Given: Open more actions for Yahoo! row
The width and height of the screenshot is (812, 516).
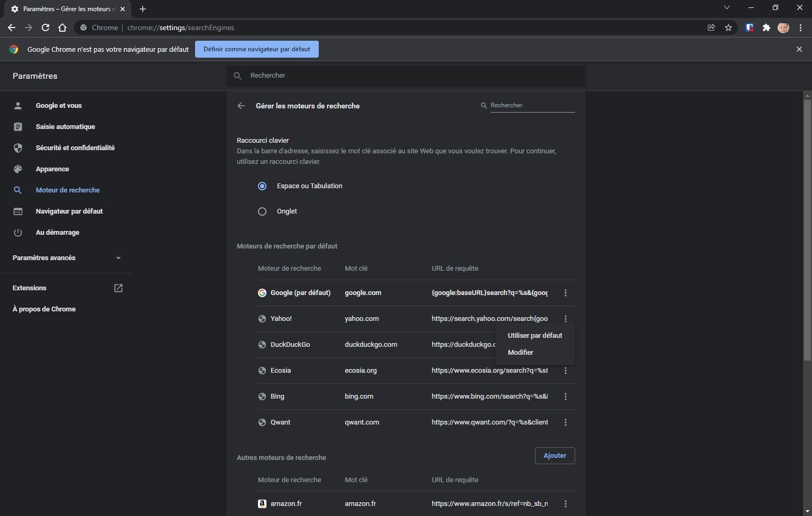Looking at the screenshot, I should [566, 319].
